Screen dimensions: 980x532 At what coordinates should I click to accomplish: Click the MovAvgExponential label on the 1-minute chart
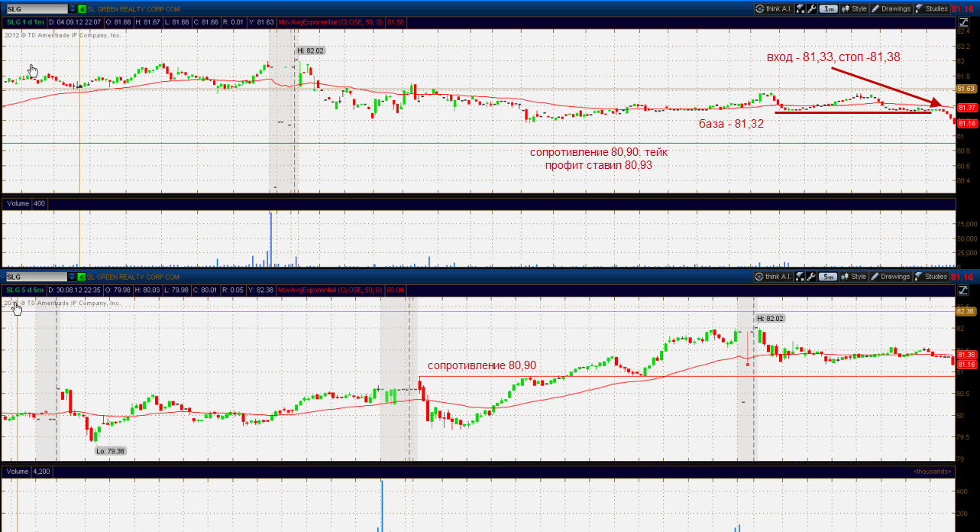click(331, 22)
